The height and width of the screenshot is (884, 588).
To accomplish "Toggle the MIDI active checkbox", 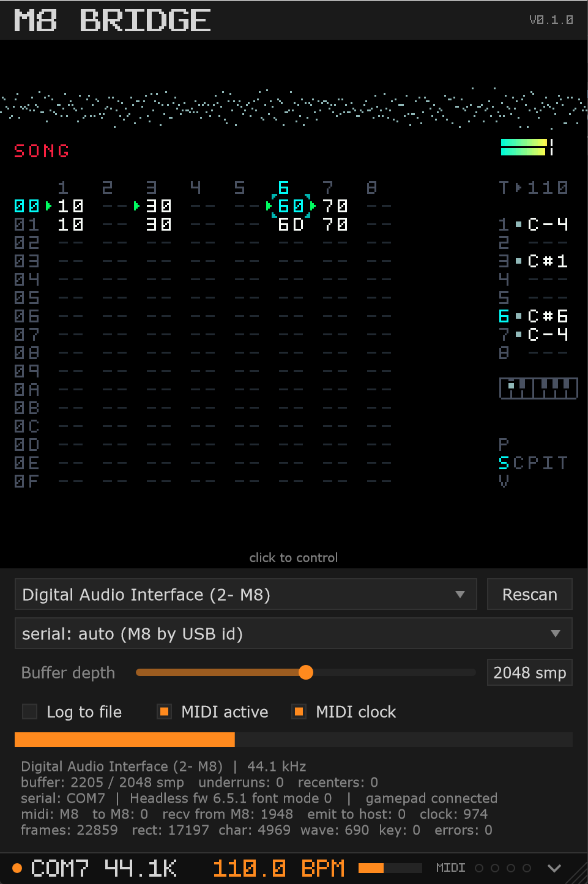I will tap(164, 711).
